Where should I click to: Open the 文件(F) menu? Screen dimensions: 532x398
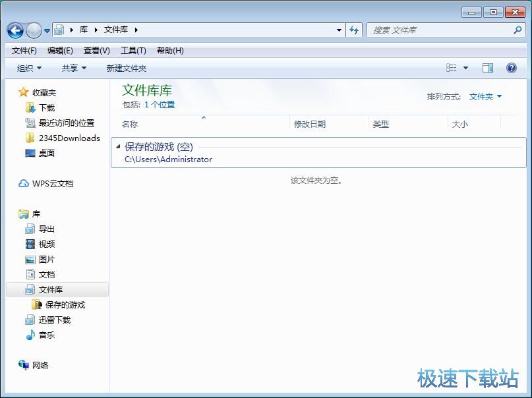pyautogui.click(x=24, y=51)
